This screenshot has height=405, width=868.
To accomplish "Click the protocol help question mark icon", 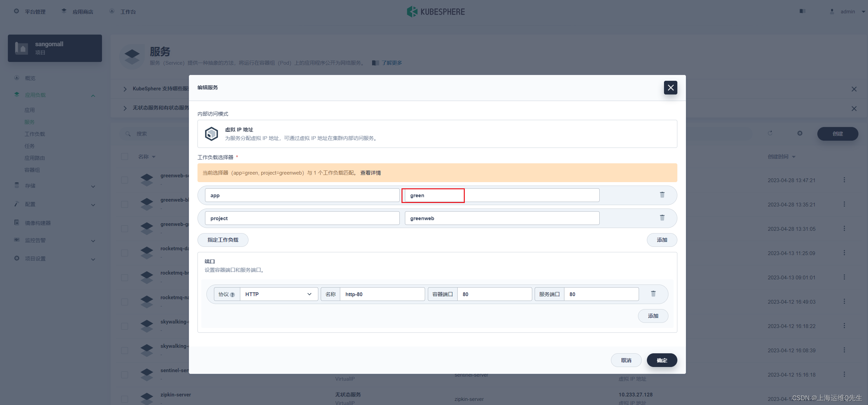I will click(232, 295).
